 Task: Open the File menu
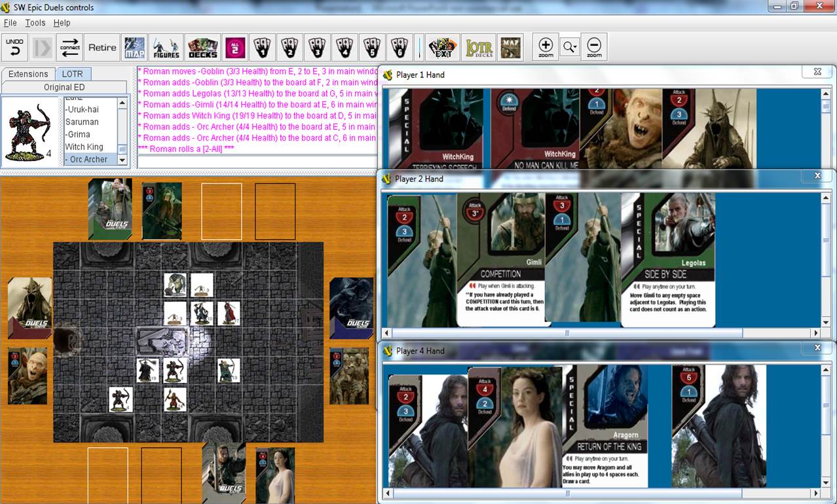tap(10, 23)
